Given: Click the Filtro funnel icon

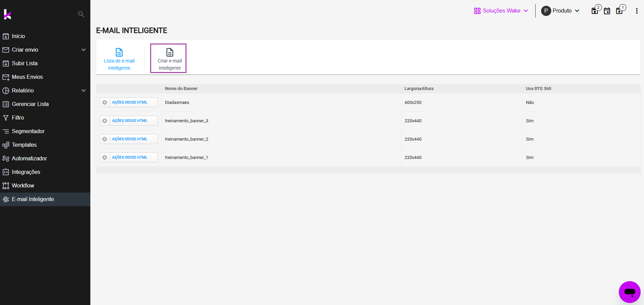Looking at the screenshot, I should pos(6,118).
